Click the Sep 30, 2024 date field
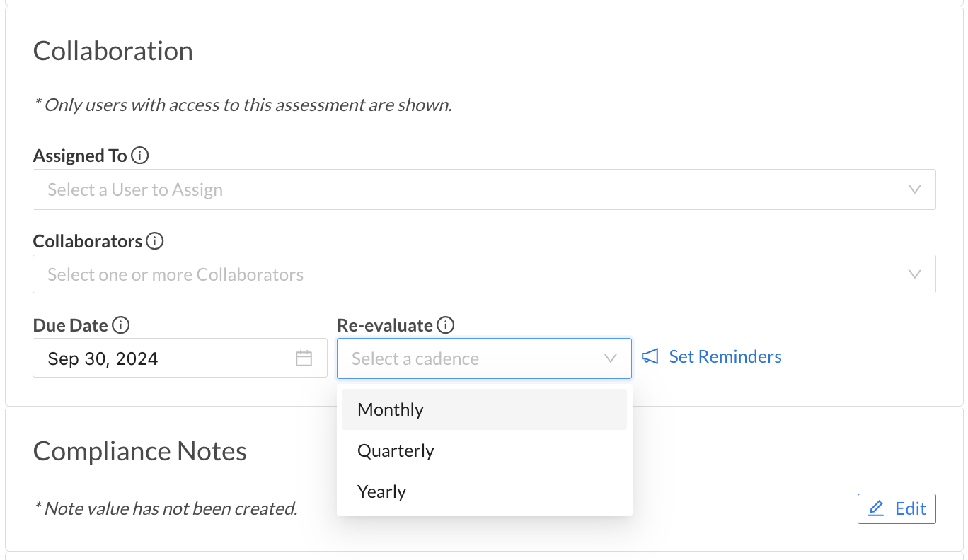 tap(163, 358)
